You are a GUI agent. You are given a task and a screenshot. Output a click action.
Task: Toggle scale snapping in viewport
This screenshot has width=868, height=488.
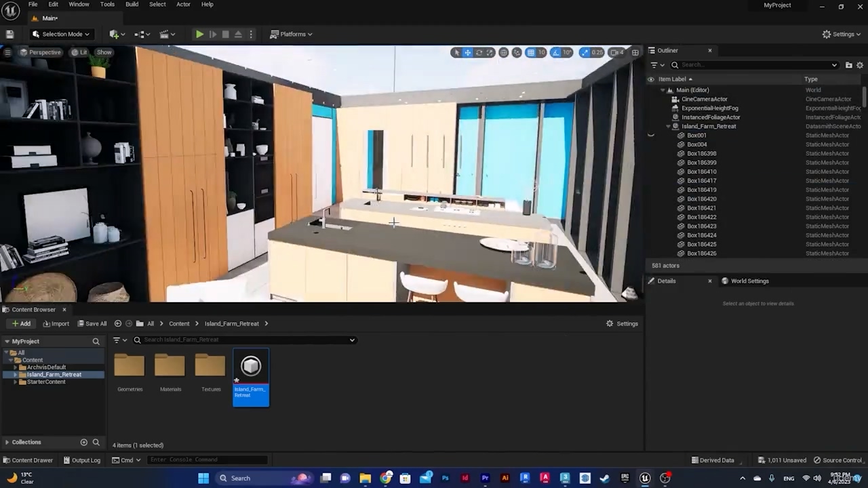click(x=585, y=52)
